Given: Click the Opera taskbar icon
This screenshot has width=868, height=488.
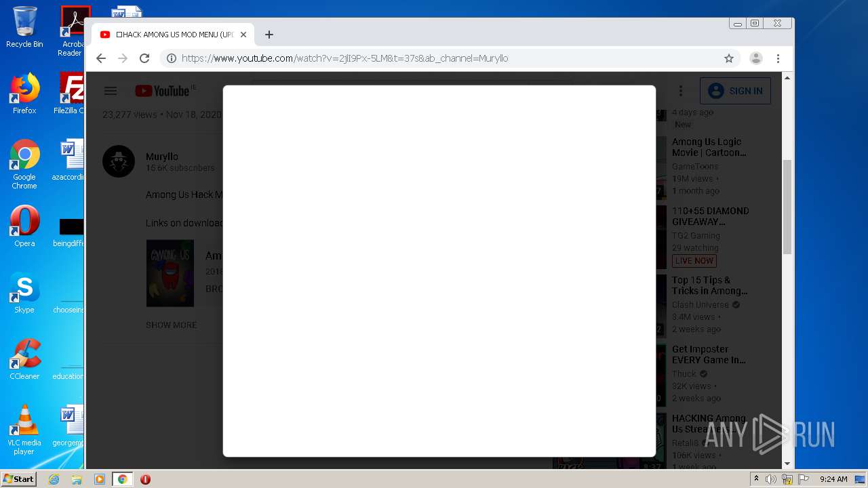Looking at the screenshot, I should (x=145, y=479).
